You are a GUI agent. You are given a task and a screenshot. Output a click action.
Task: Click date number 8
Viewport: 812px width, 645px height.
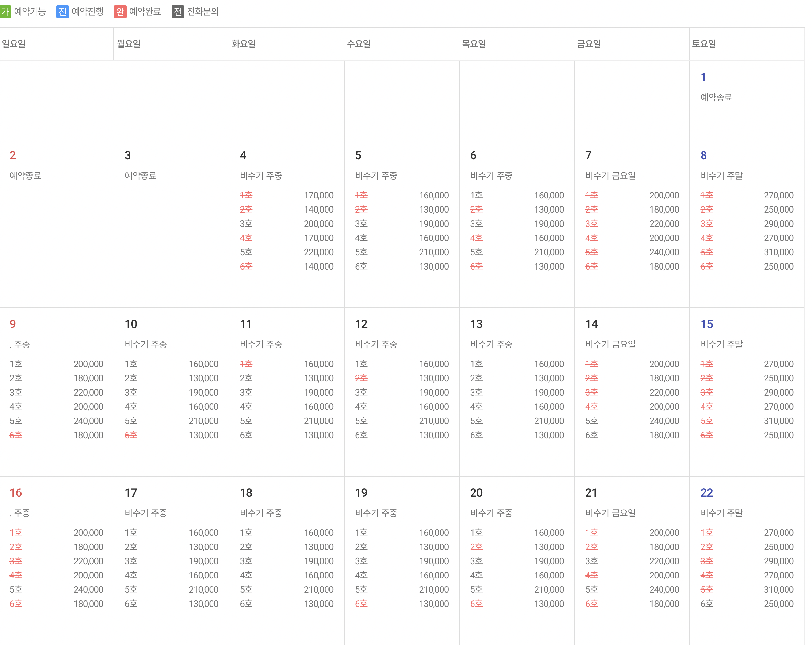[x=703, y=155]
